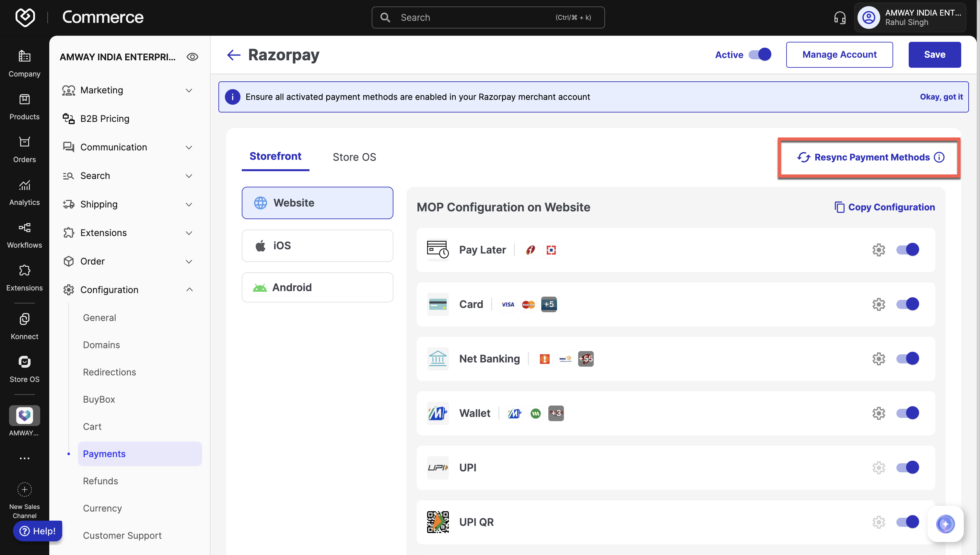Open Konnect from the left rail
Image resolution: width=980 pixels, height=555 pixels.
(24, 326)
